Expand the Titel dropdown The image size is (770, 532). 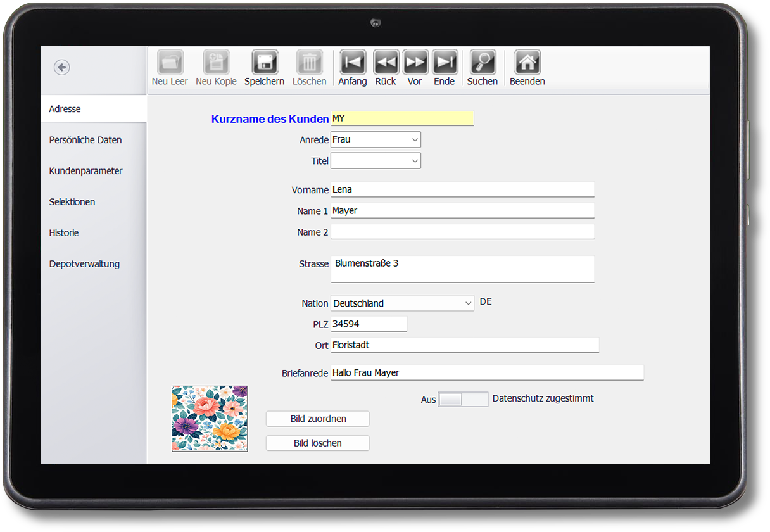376,161
